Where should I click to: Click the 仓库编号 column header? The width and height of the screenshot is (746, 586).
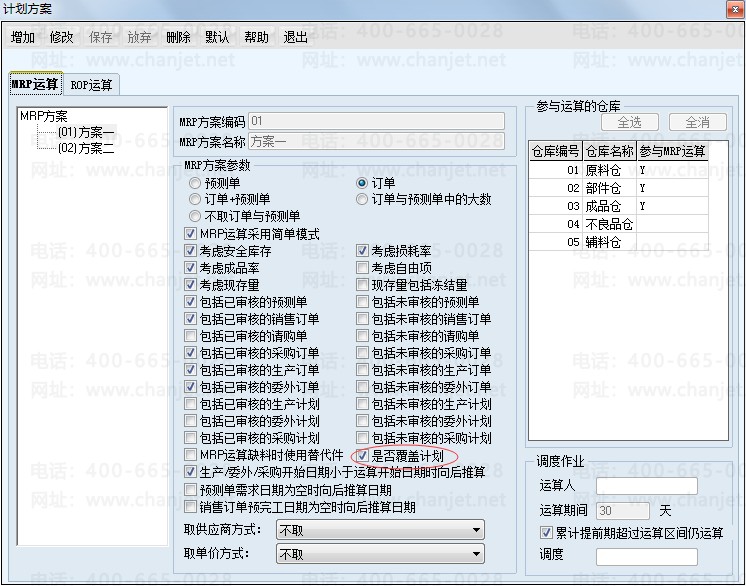[556, 152]
